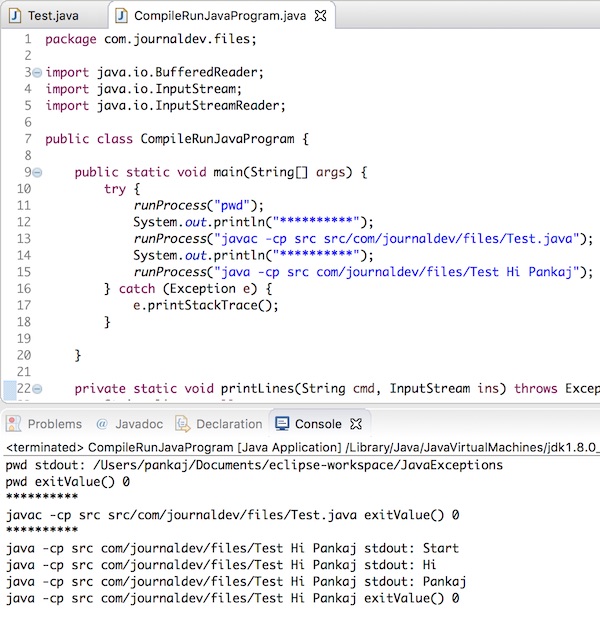Close the Console view tab
The height and width of the screenshot is (617, 600).
[x=356, y=424]
